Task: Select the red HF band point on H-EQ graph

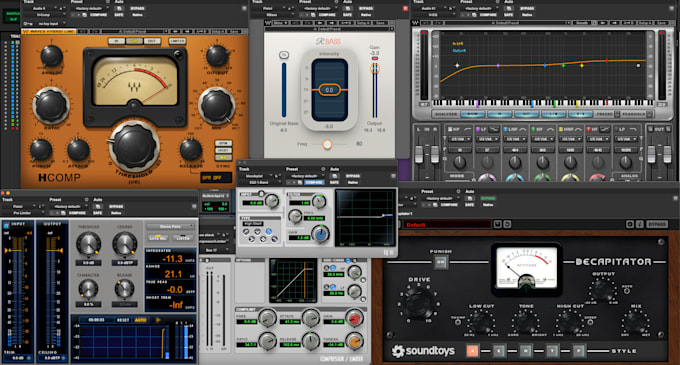Action: click(x=607, y=61)
